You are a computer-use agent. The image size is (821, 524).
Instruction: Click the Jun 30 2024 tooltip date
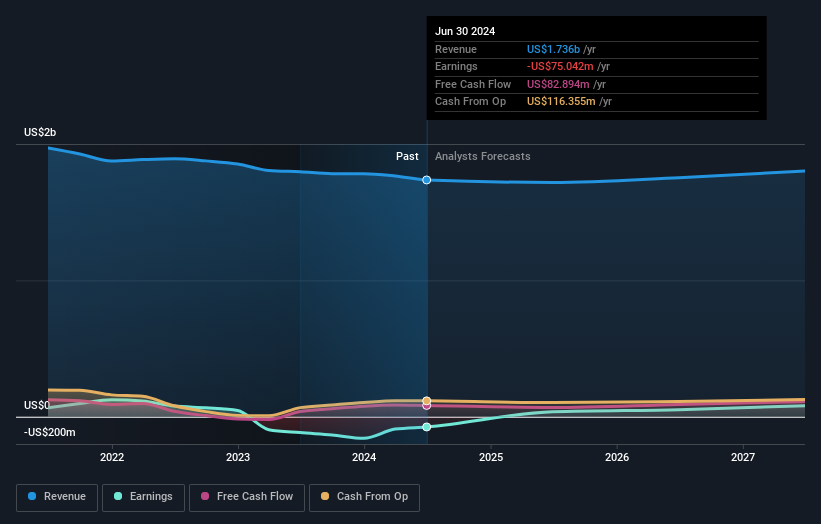(465, 31)
